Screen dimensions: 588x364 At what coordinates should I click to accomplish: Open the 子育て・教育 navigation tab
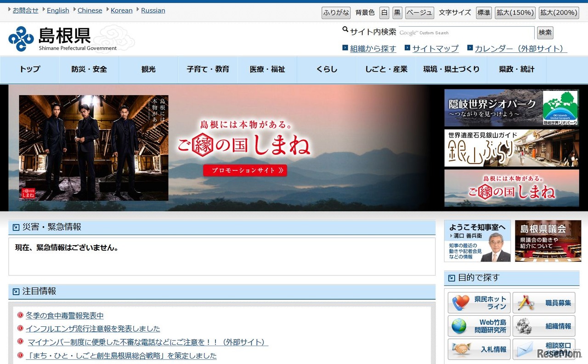pos(208,69)
